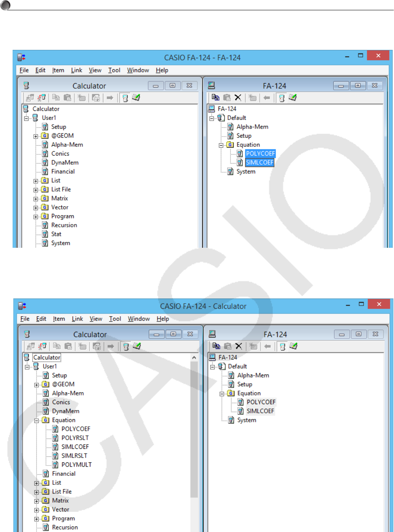Click Connect icon in upper window's Calculator toolbar
This screenshot has width=394, height=532.
(30, 97)
